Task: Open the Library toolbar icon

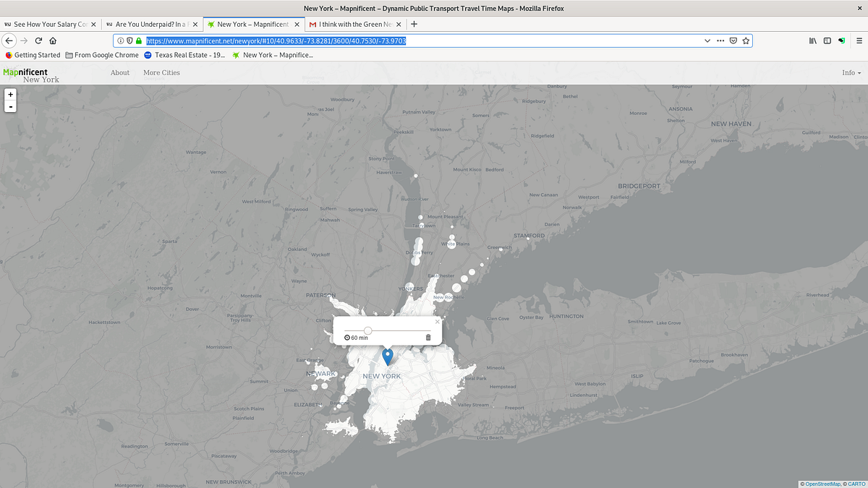Action: coord(813,40)
